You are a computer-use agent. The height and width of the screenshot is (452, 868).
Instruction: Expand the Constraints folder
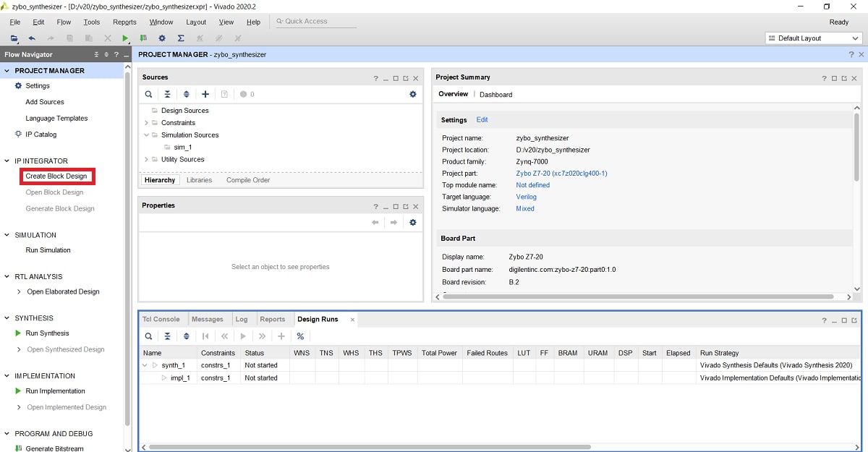tap(146, 123)
